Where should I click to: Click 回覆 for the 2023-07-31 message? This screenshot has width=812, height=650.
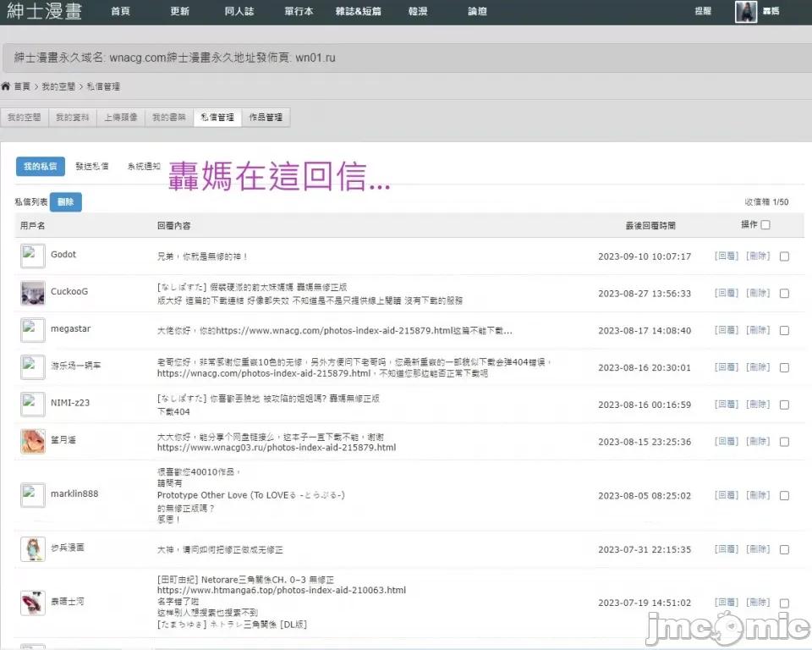pos(726,549)
